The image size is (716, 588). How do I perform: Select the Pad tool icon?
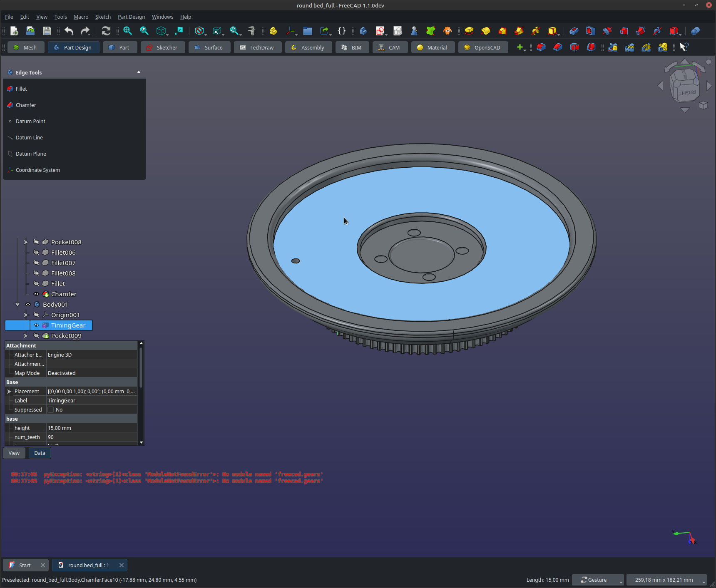469,31
